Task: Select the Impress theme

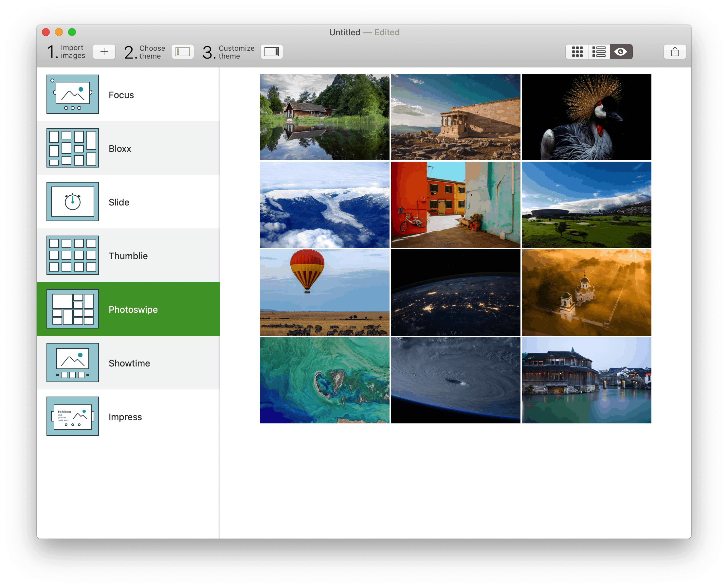Action: [125, 417]
